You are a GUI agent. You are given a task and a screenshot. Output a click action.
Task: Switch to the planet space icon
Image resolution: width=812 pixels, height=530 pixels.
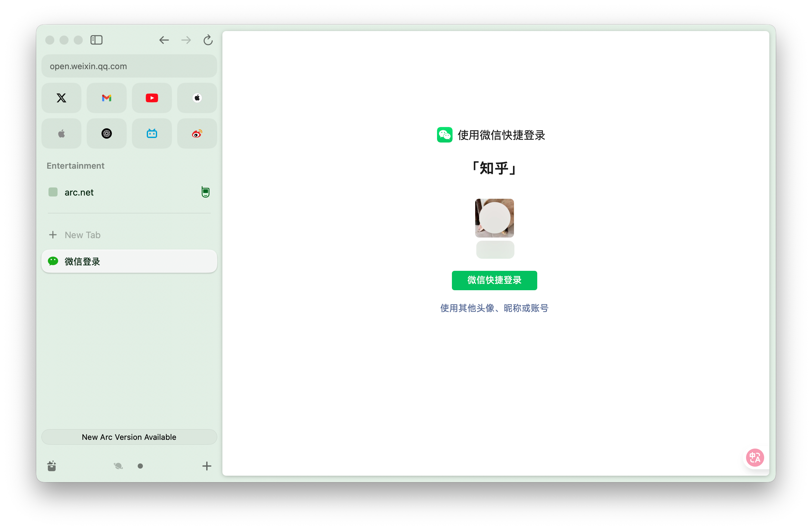coord(118,466)
